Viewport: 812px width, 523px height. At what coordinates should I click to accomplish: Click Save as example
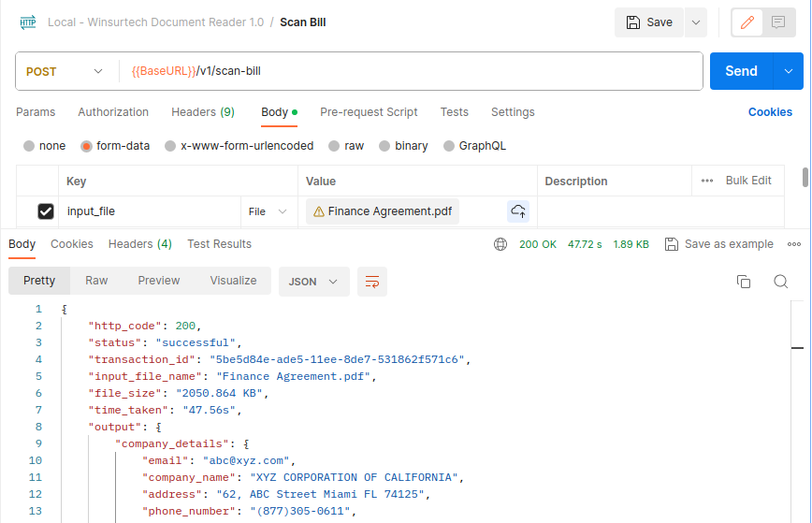[x=718, y=244]
